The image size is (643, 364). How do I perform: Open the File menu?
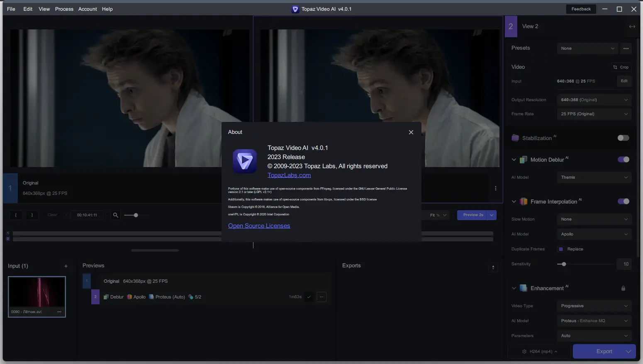click(11, 9)
